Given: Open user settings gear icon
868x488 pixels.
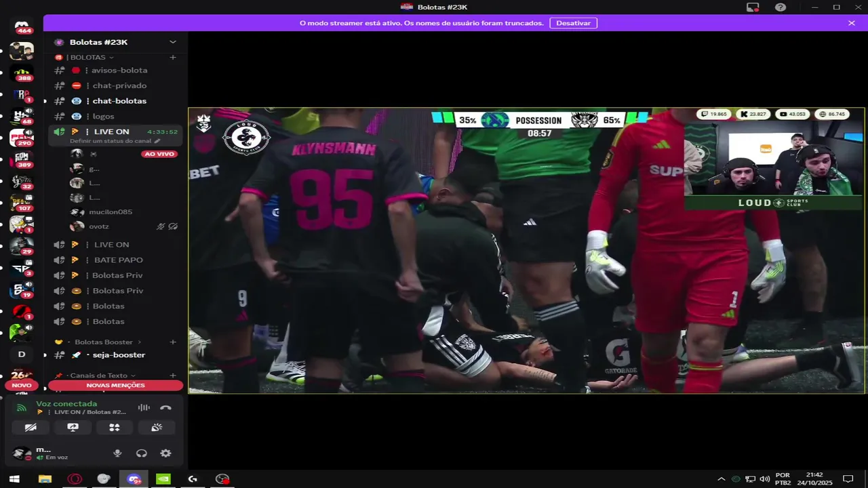Looking at the screenshot, I should point(165,453).
